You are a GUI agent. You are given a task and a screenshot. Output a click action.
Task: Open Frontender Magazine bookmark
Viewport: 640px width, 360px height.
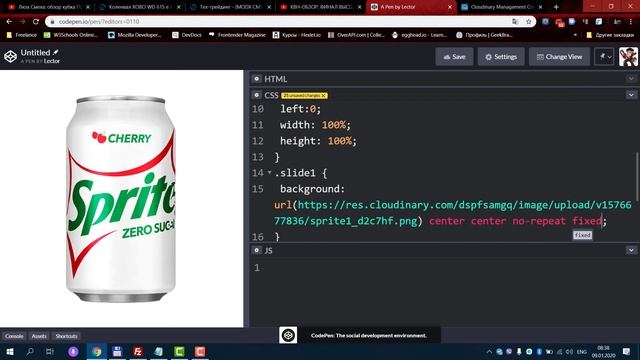coord(237,35)
